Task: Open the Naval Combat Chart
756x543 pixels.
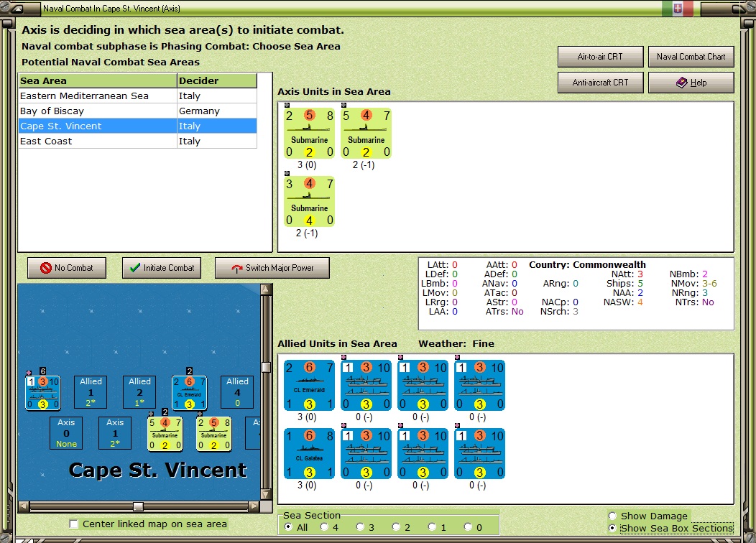Action: [x=691, y=57]
